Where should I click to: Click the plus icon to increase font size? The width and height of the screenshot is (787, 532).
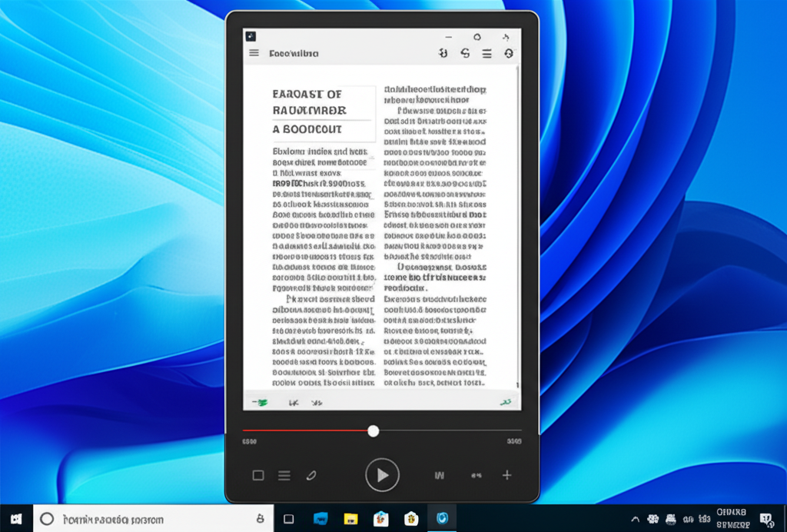click(508, 475)
